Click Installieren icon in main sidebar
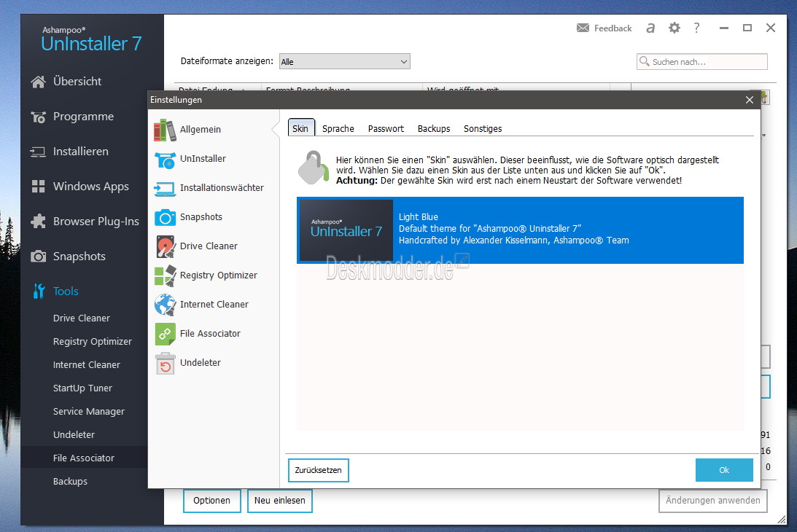Image resolution: width=797 pixels, height=532 pixels. pyautogui.click(x=38, y=152)
